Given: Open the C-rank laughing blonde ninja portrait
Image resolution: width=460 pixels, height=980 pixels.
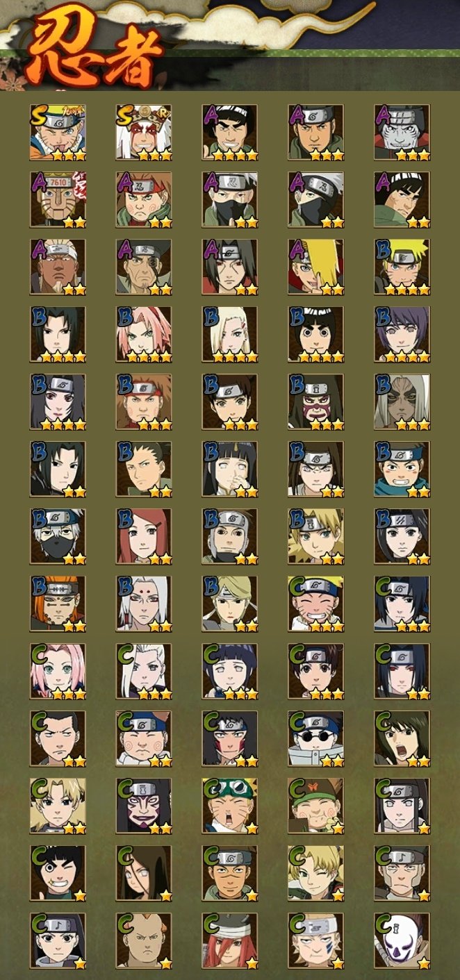Looking at the screenshot, I should [x=316, y=604].
